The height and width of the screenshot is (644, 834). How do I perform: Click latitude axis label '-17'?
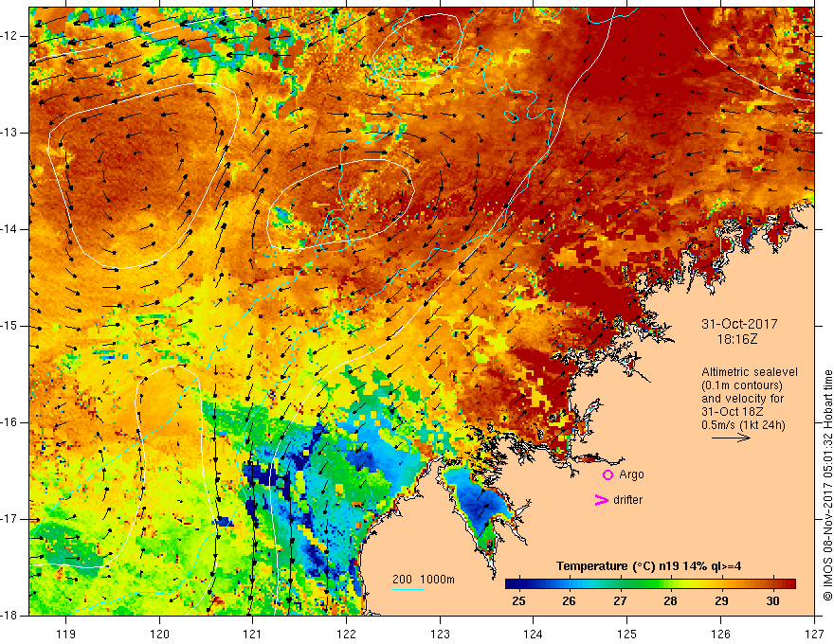pos(9,519)
